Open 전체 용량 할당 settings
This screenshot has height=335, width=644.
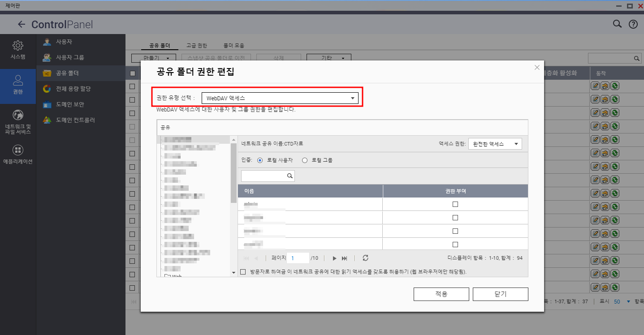81,89
